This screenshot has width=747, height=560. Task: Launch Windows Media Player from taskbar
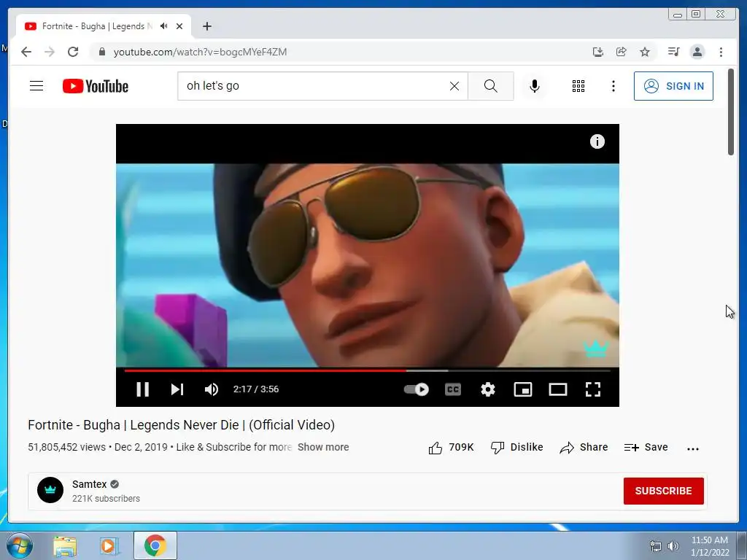click(x=109, y=546)
